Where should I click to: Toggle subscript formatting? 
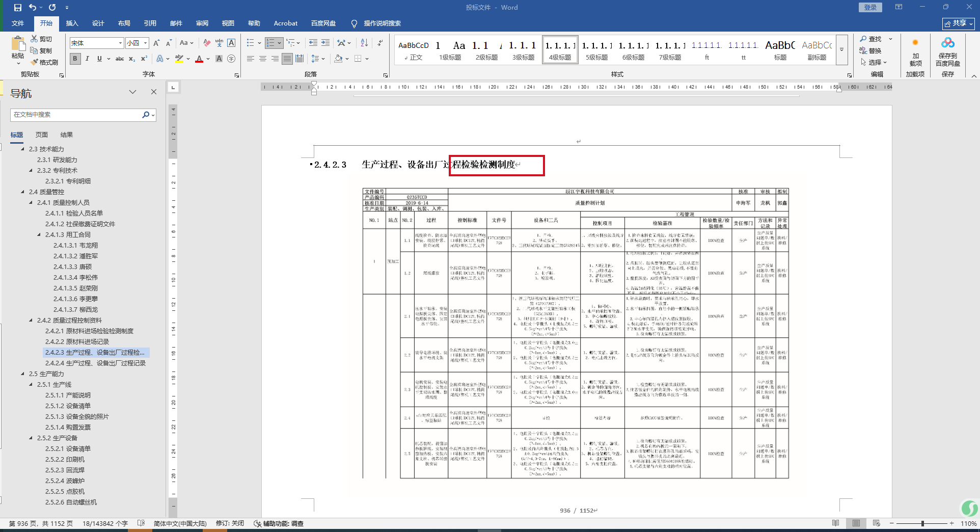[132, 59]
